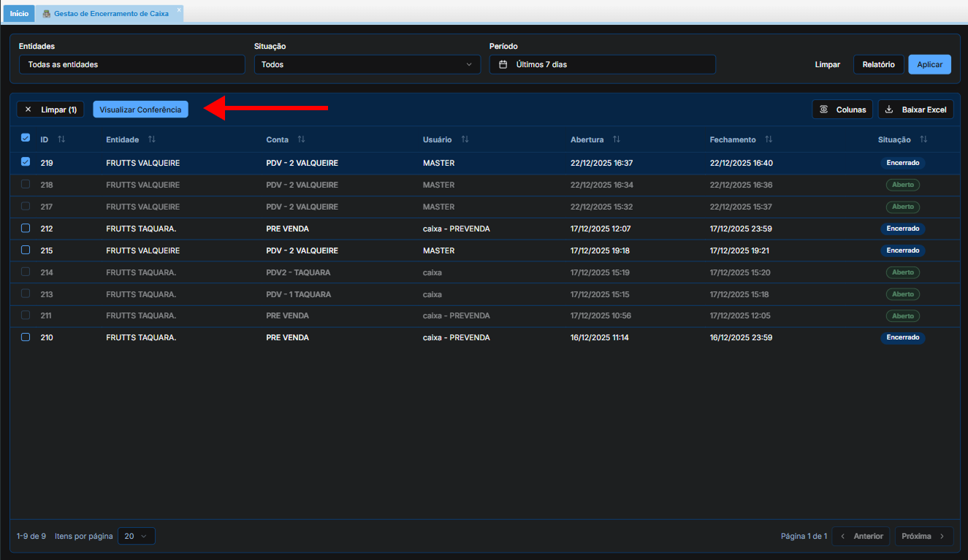Download table via Baixar Excel
This screenshot has height=560, width=968.
[x=915, y=110]
